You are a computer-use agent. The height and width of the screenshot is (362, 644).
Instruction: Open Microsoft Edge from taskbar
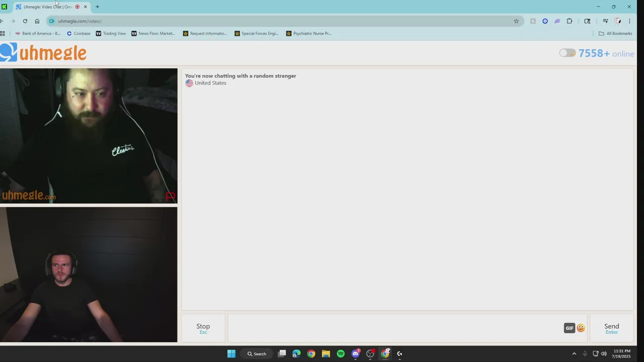296,354
